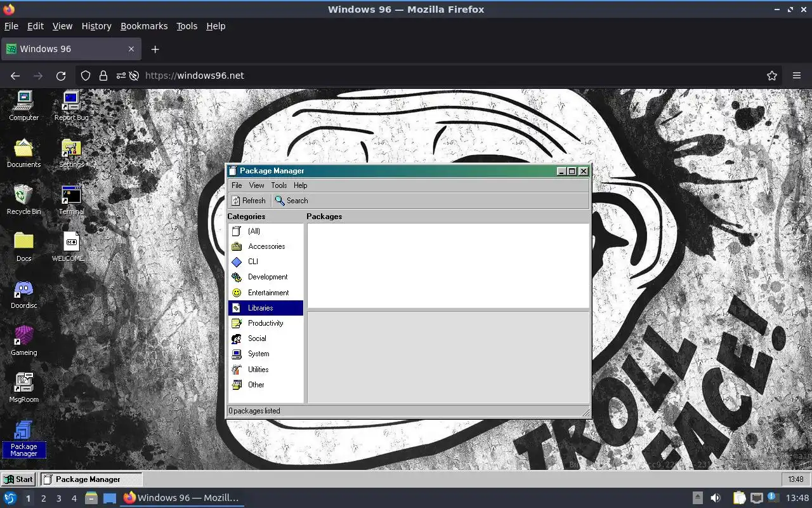The width and height of the screenshot is (812, 508).
Task: Open the WELCOME markdown file icon
Action: point(71,247)
